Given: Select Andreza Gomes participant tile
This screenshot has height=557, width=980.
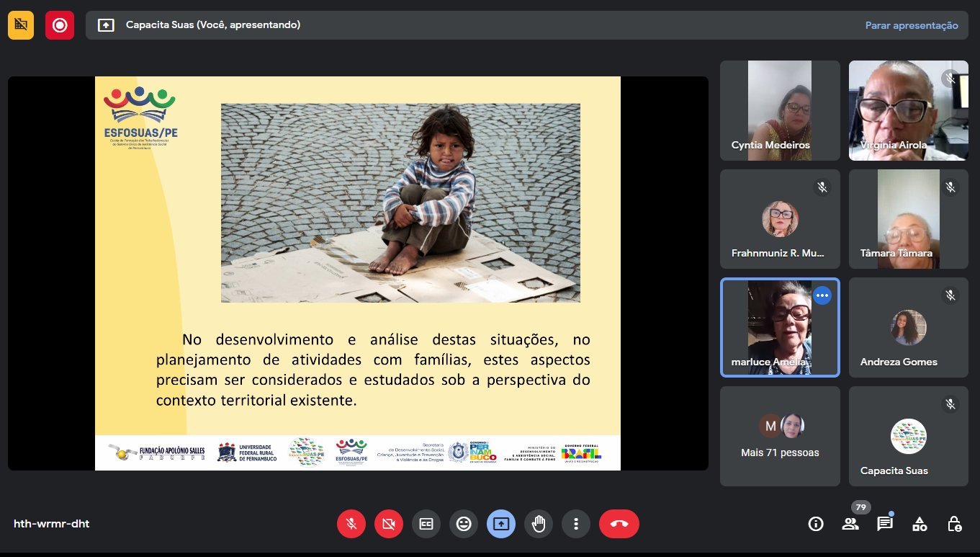Looking at the screenshot, I should [x=908, y=328].
